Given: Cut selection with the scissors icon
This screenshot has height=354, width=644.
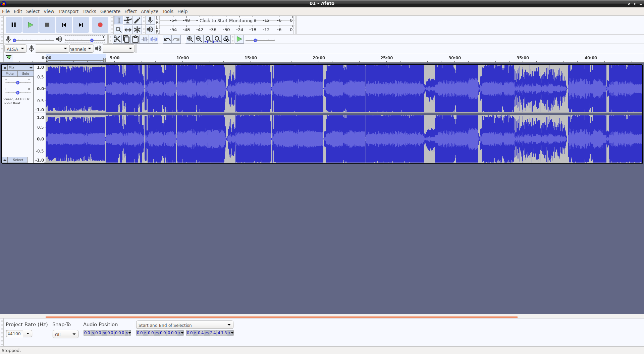Looking at the screenshot, I should [x=117, y=39].
